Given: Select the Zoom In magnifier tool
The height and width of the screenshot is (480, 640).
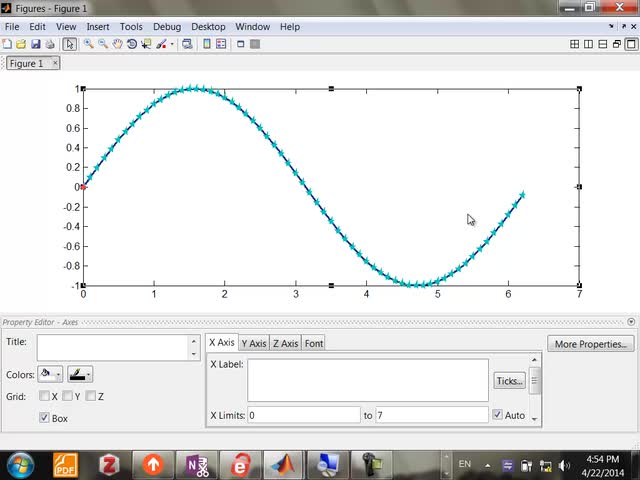Looking at the screenshot, I should (x=89, y=44).
